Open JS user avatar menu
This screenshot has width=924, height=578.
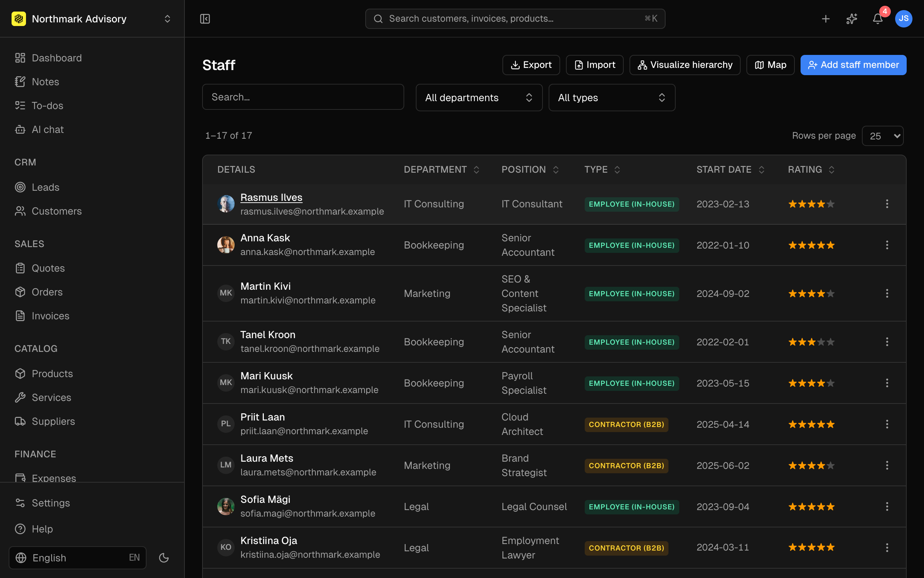pos(903,19)
